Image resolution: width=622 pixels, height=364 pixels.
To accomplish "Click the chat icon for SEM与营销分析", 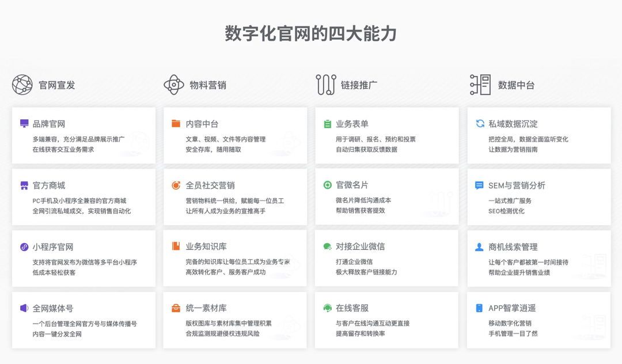I will tap(479, 185).
